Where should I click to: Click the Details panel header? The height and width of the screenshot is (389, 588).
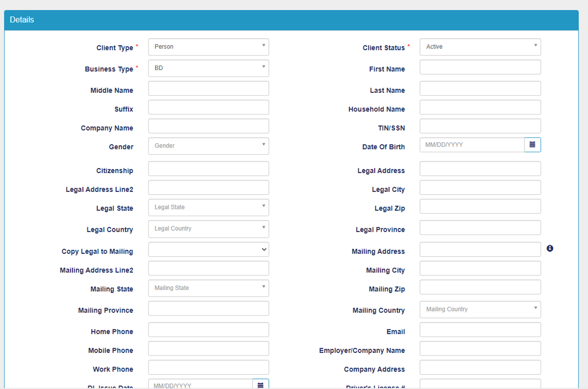[291, 20]
